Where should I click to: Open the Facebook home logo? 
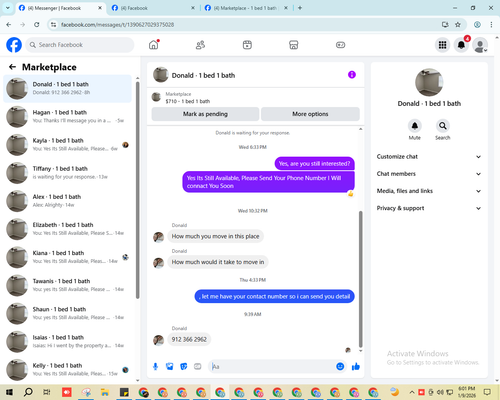[14, 45]
